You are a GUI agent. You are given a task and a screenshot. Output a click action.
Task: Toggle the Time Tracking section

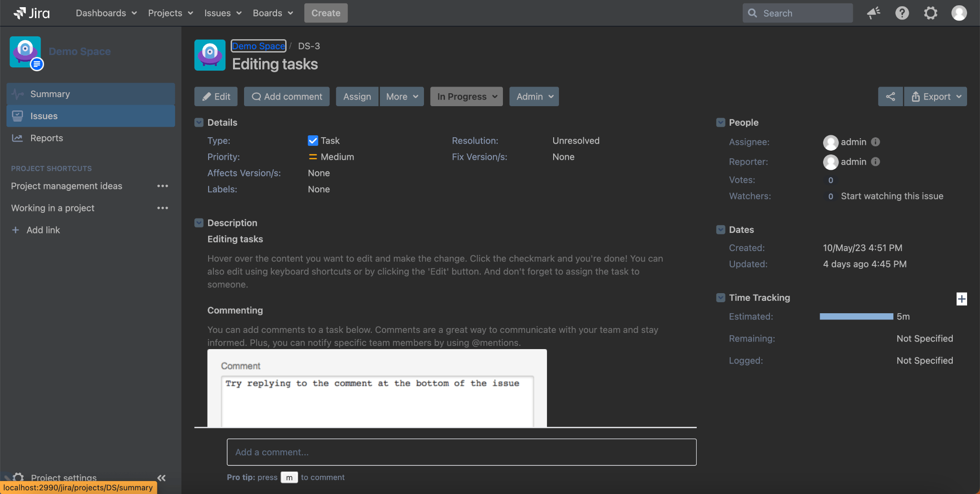[721, 297]
